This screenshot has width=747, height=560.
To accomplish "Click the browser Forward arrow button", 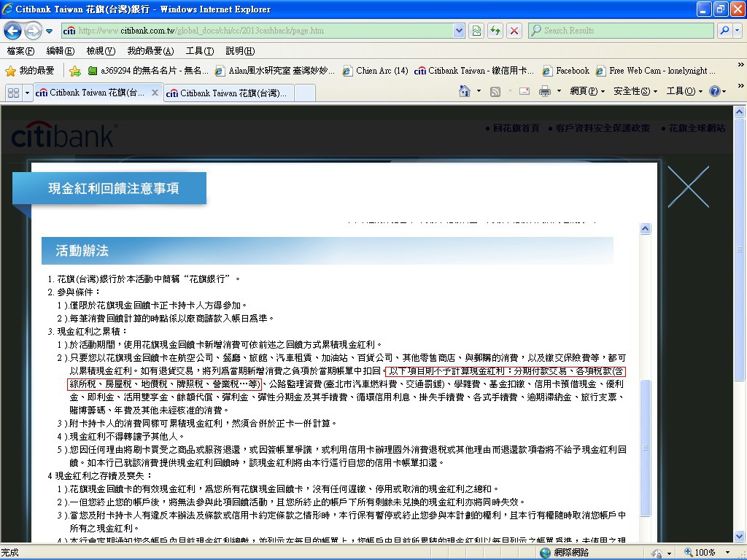I will pyautogui.click(x=32, y=31).
